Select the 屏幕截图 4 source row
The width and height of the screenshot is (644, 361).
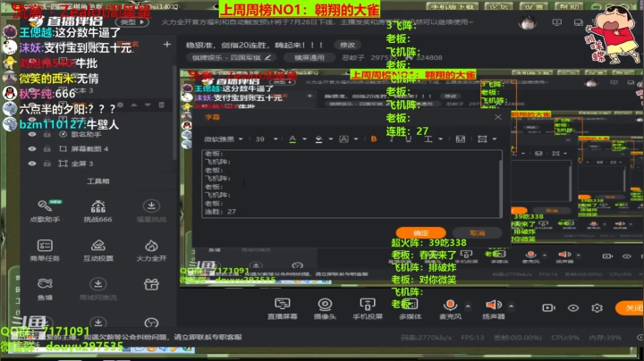click(97, 149)
